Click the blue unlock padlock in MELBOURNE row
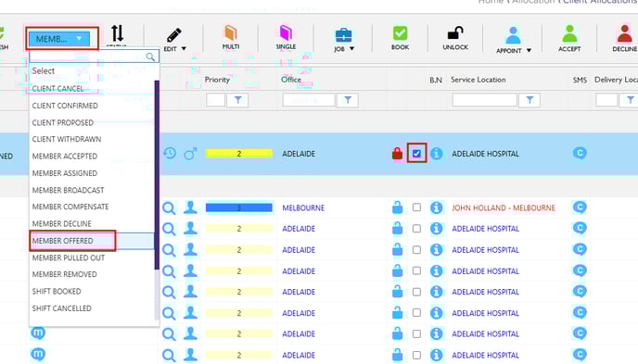 coord(397,207)
